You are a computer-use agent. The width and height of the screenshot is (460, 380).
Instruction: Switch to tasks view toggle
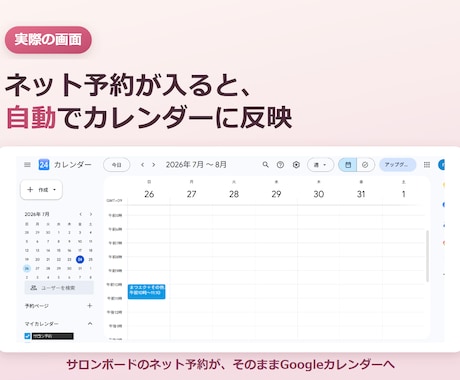point(365,165)
